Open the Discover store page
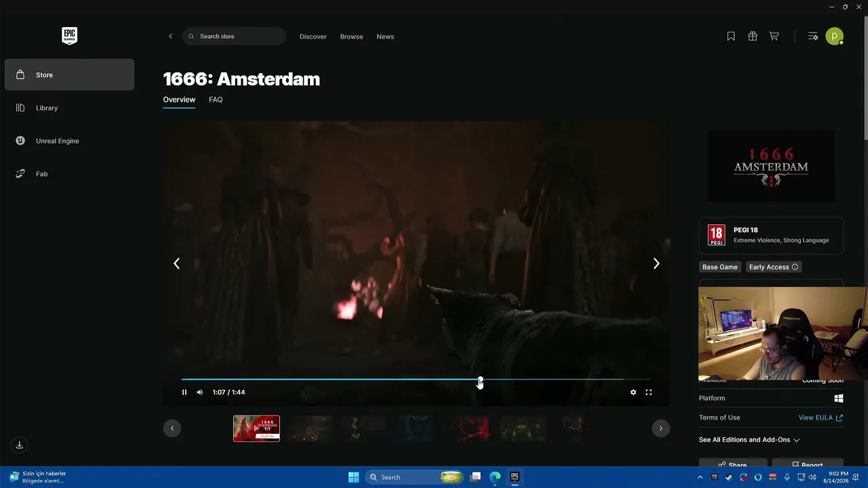The height and width of the screenshot is (488, 868). coord(313,37)
